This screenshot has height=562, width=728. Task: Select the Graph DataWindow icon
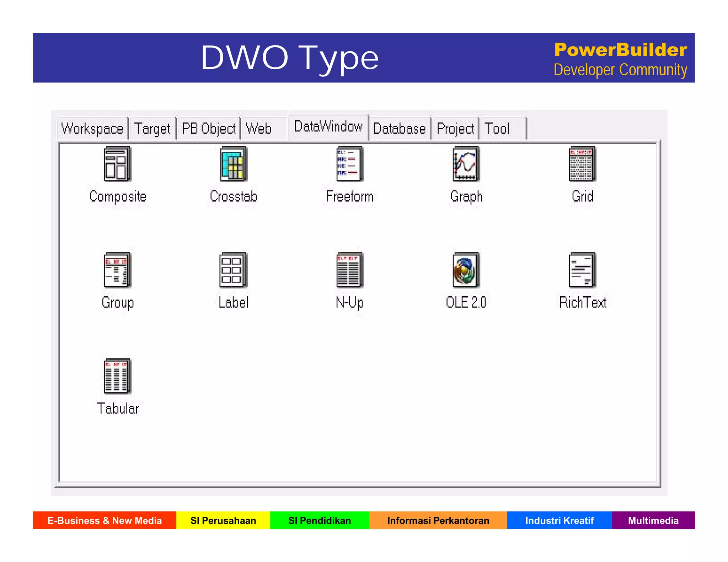coord(466,164)
